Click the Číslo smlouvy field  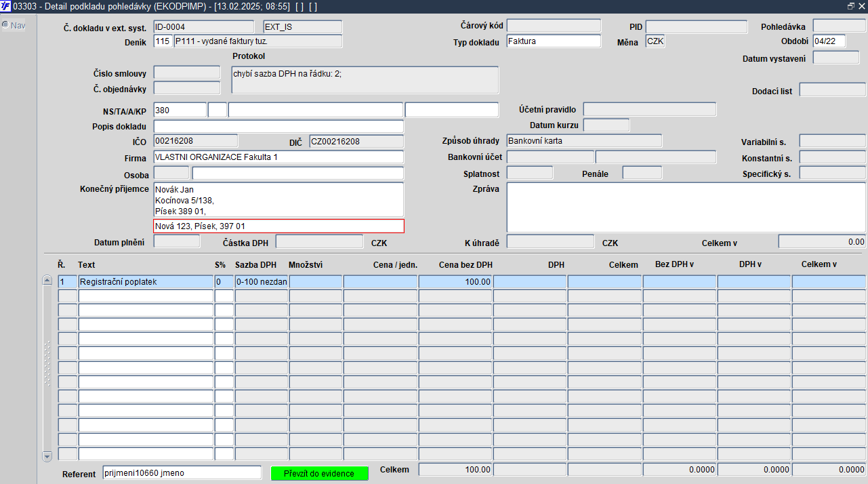pyautogui.click(x=187, y=73)
